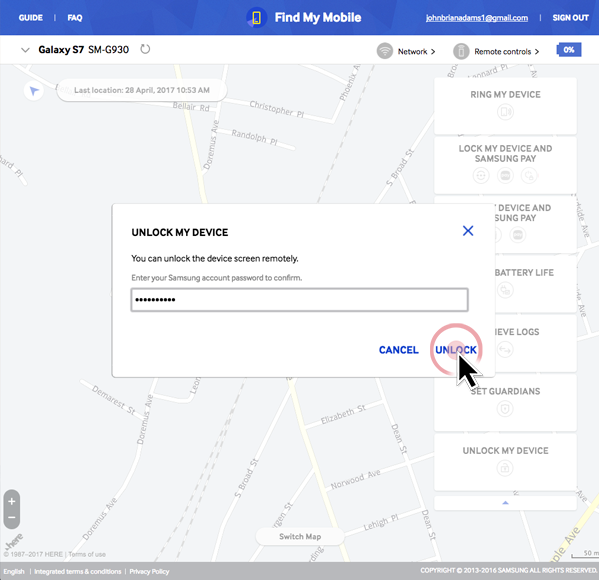Select UNLOCK MY DEVICE side card

pyautogui.click(x=505, y=462)
